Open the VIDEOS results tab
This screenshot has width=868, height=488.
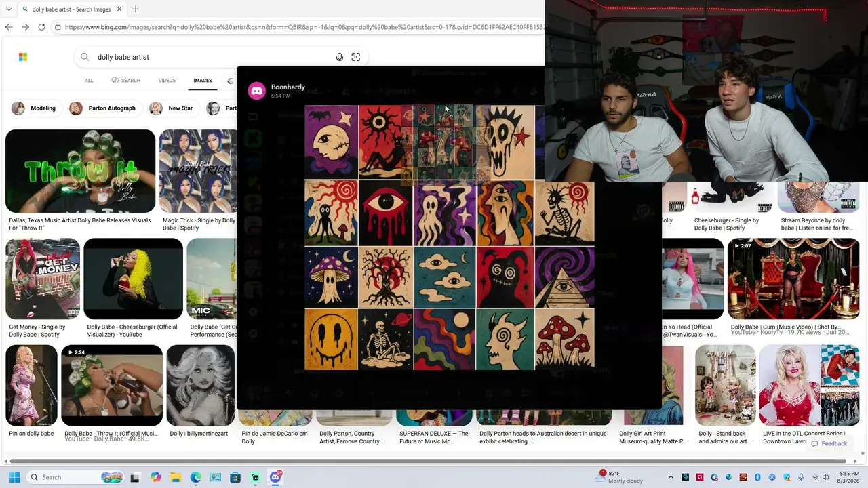(x=167, y=81)
